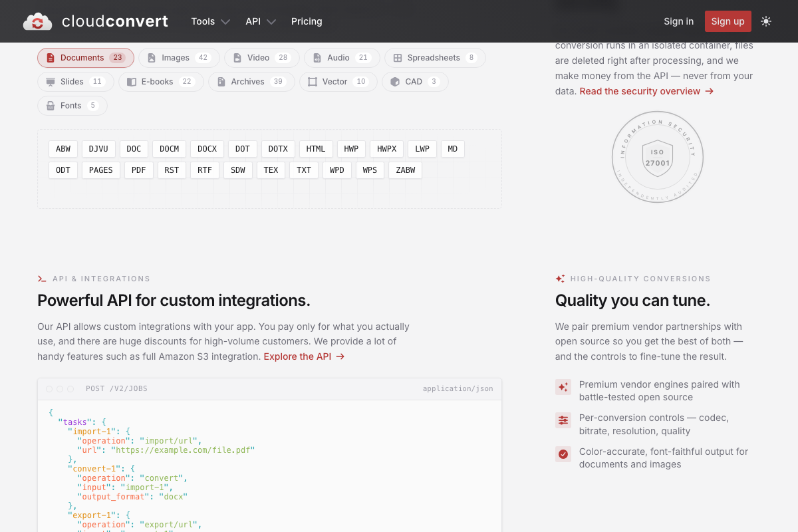Select the Video category tab
The image size is (798, 532).
[262, 58]
